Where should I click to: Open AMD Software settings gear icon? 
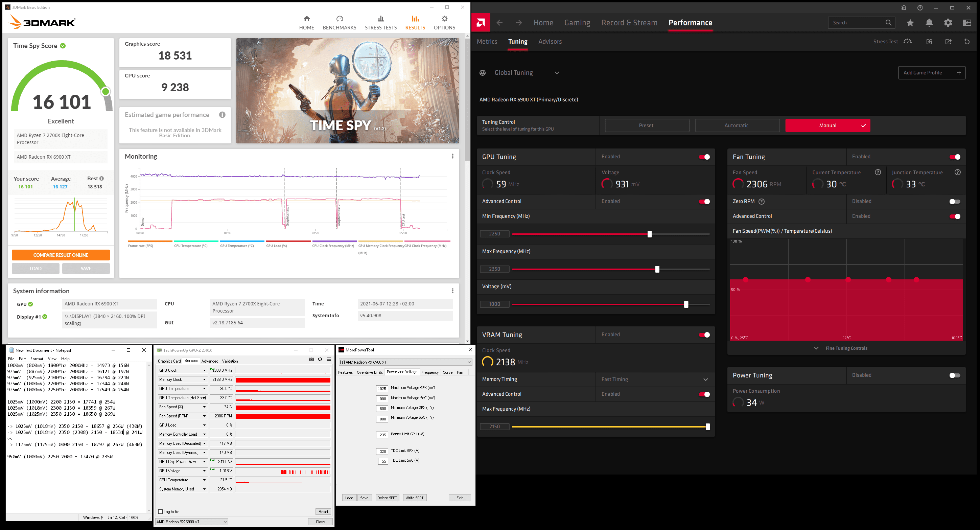[x=948, y=23]
